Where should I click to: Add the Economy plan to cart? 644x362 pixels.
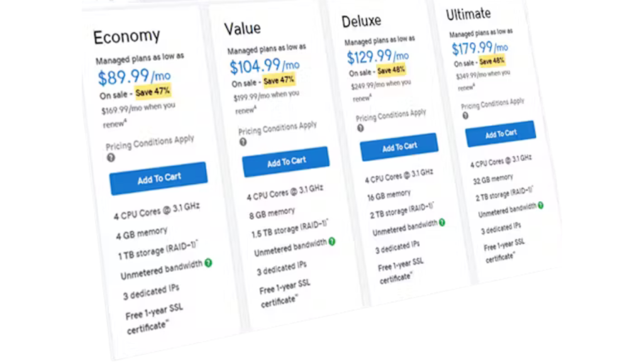point(158,178)
